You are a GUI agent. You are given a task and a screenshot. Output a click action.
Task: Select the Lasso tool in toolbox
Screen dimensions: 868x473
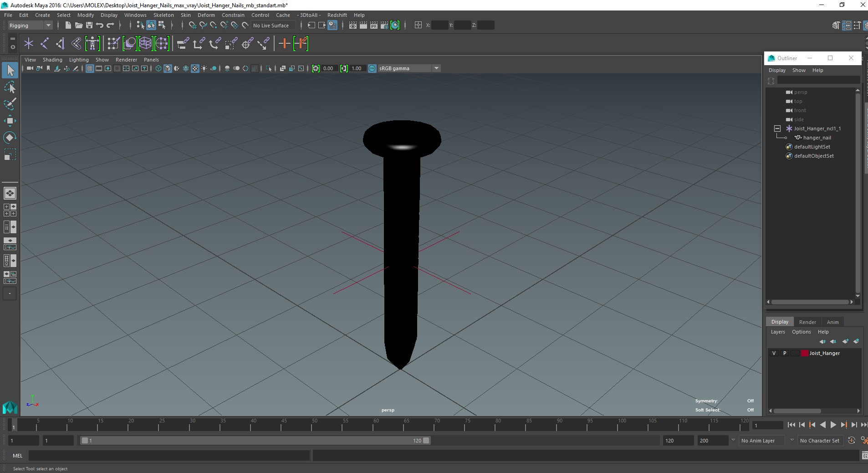[10, 87]
